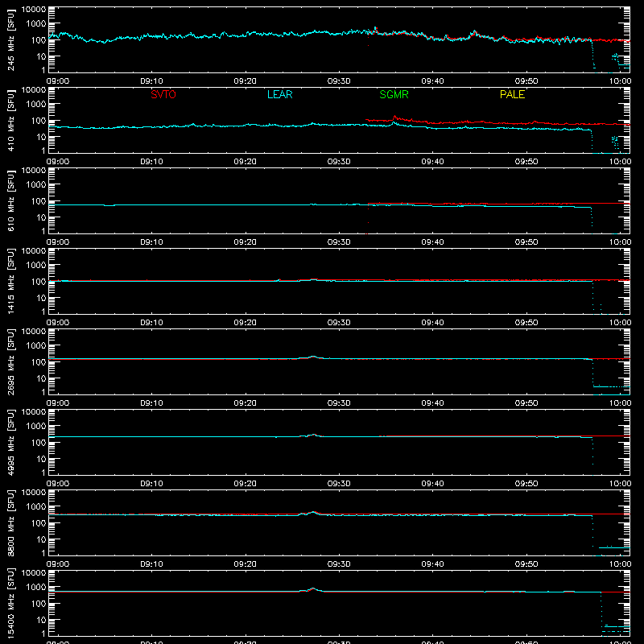Click the green SGMR legend label
Image resolution: width=644 pixels, height=644 pixels.
point(394,94)
